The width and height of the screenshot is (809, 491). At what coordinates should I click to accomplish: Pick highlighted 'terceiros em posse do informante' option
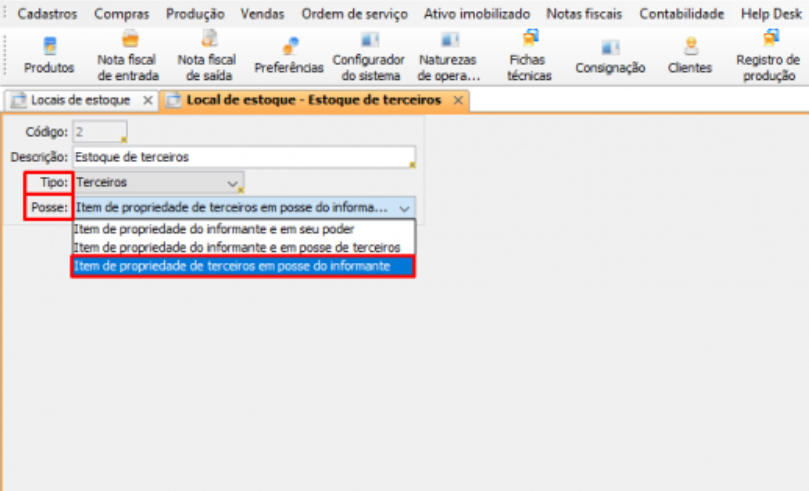point(242,266)
